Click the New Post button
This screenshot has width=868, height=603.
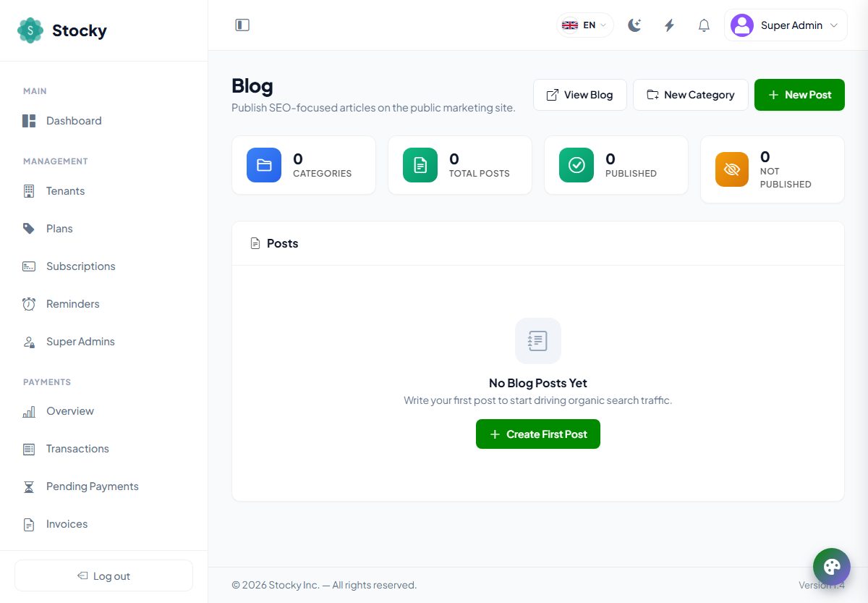coord(799,95)
